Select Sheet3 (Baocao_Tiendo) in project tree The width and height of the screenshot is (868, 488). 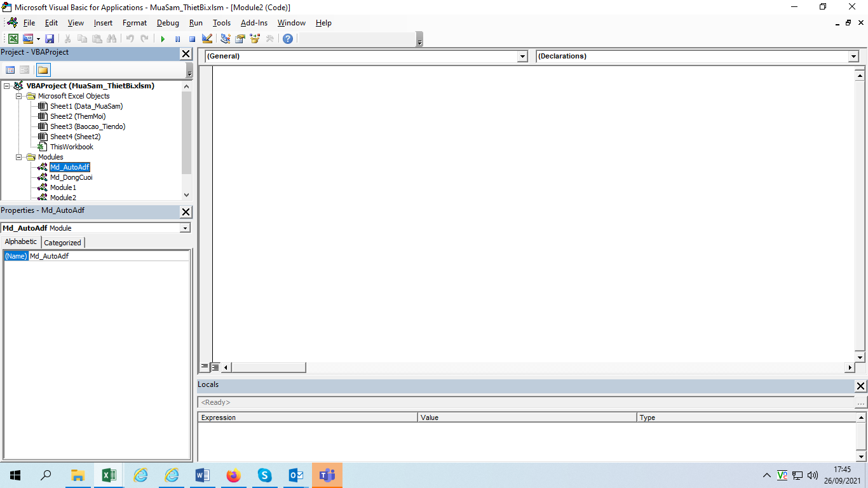tap(88, 126)
